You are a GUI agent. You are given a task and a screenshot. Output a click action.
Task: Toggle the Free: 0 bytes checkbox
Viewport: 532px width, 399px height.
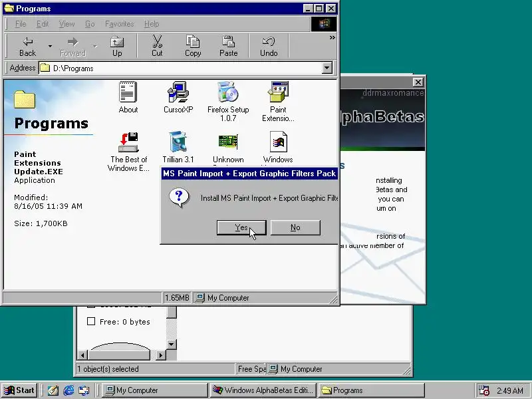coord(91,321)
